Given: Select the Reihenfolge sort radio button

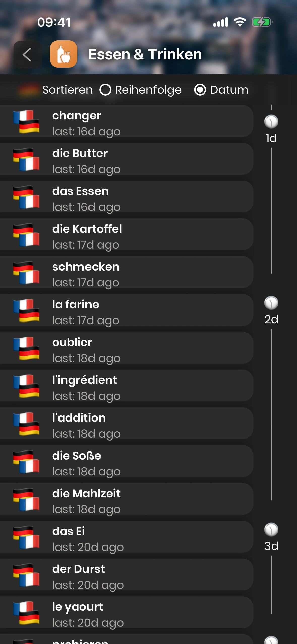Looking at the screenshot, I should point(105,90).
